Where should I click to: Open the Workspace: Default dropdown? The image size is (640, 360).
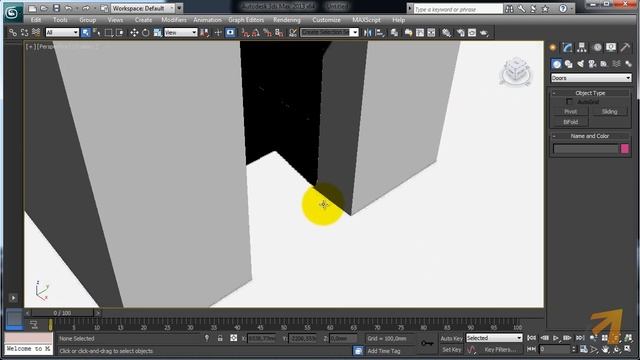pos(142,8)
